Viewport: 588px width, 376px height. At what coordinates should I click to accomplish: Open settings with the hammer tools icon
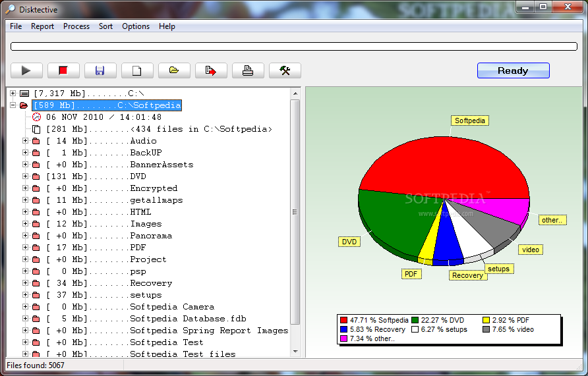pos(285,70)
